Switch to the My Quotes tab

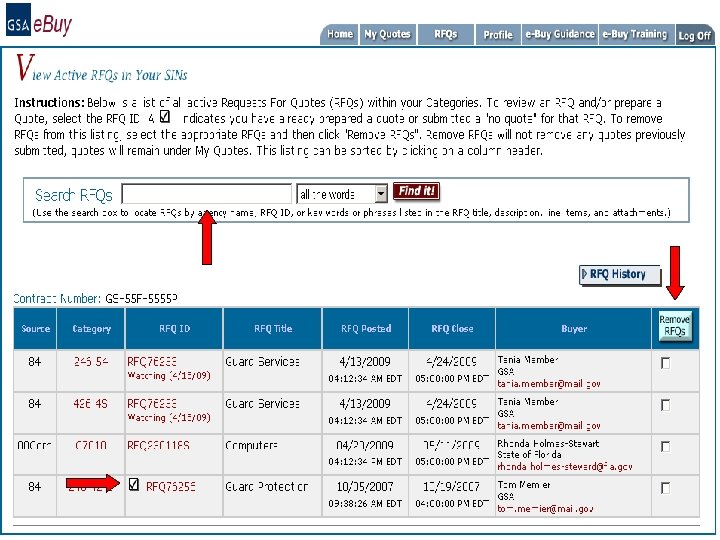(387, 34)
